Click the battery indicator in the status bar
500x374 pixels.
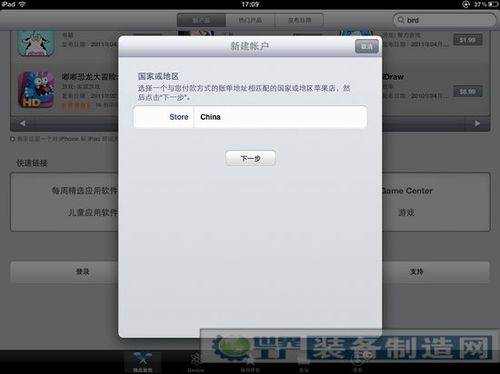tap(494, 4)
